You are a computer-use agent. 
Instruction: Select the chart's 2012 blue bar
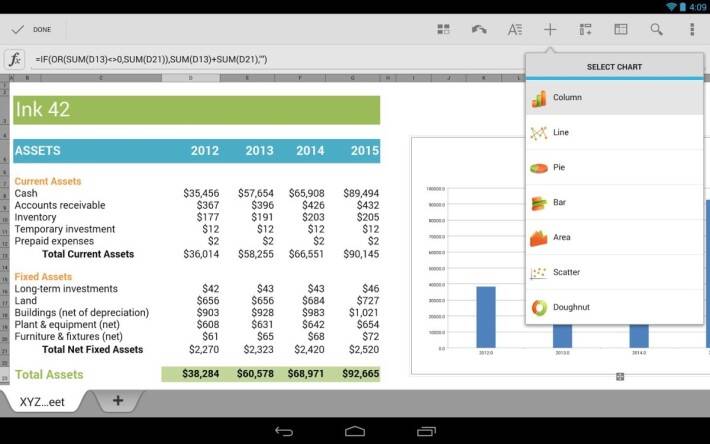(486, 317)
